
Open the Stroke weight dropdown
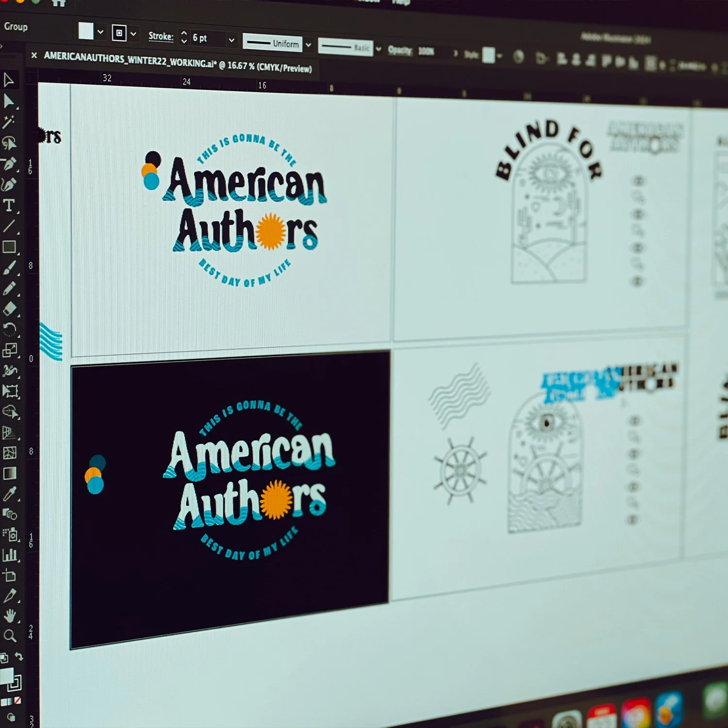231,40
